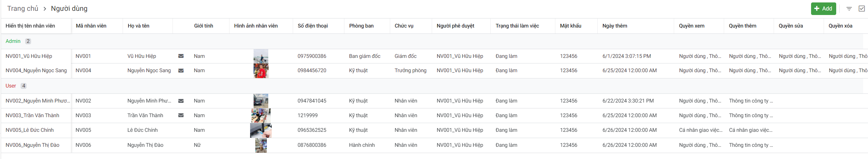
Task: Click the email icon for Vũ Hữu Hiệp
Action: pyautogui.click(x=181, y=56)
